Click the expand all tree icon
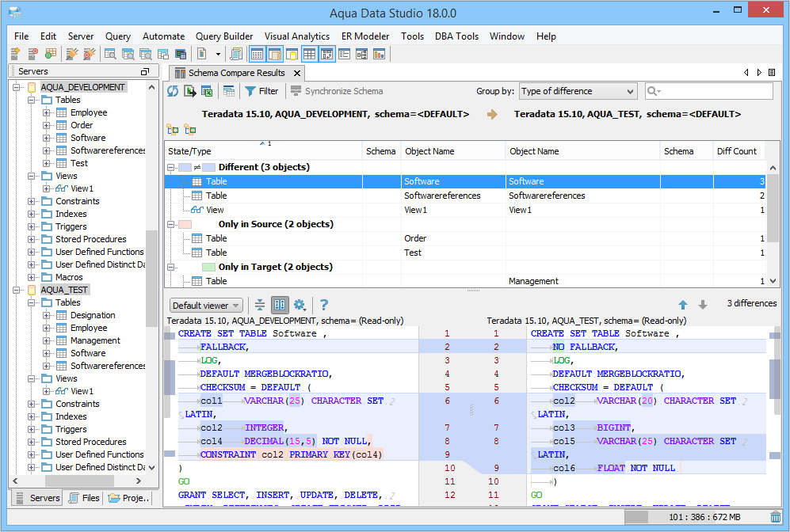 pos(173,130)
